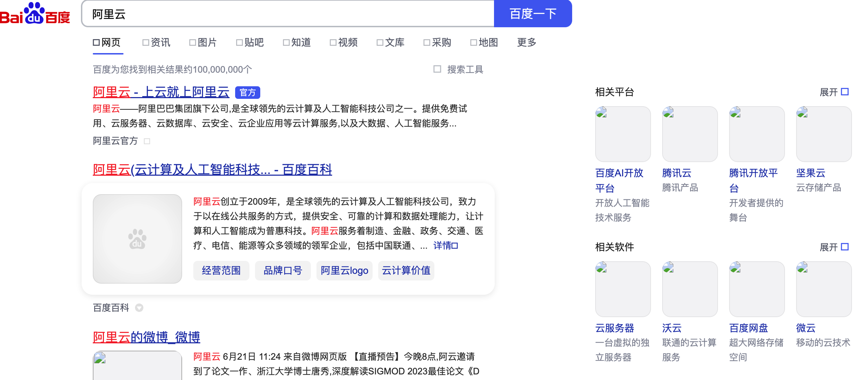Click the Baike placeholder thumbnail
Viewport: 868px width, 380px height.
[137, 239]
